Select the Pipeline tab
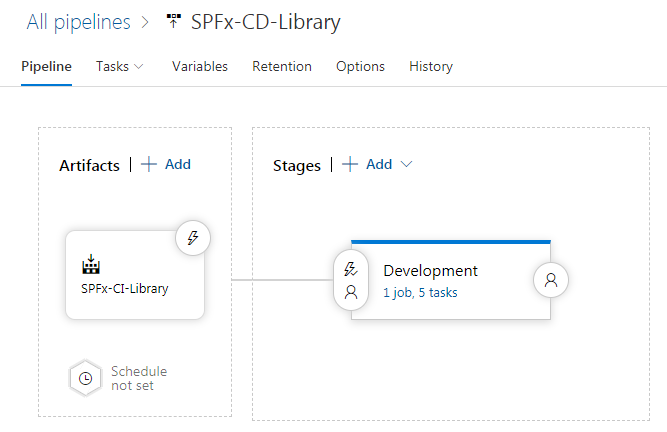The width and height of the screenshot is (667, 432). tap(46, 66)
